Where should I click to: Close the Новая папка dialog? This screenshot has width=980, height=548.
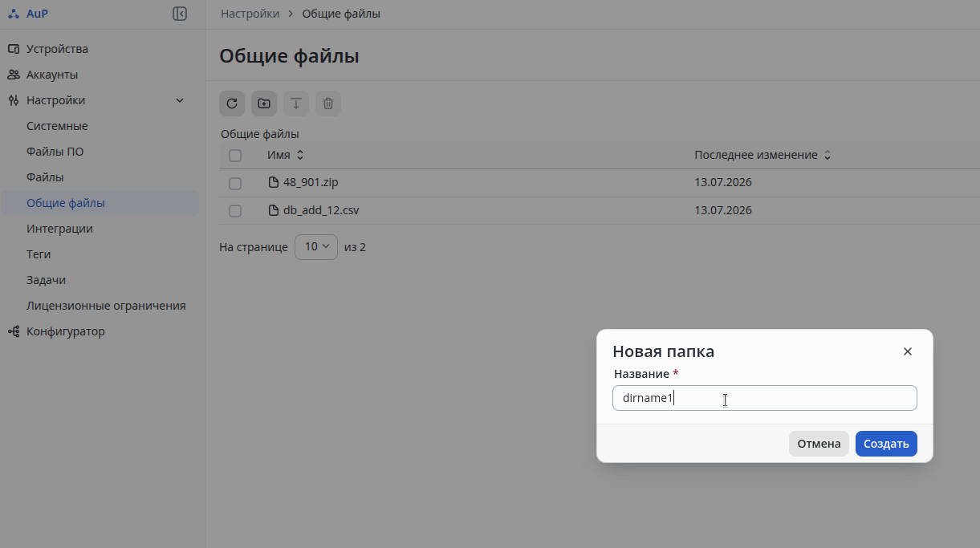click(x=908, y=351)
